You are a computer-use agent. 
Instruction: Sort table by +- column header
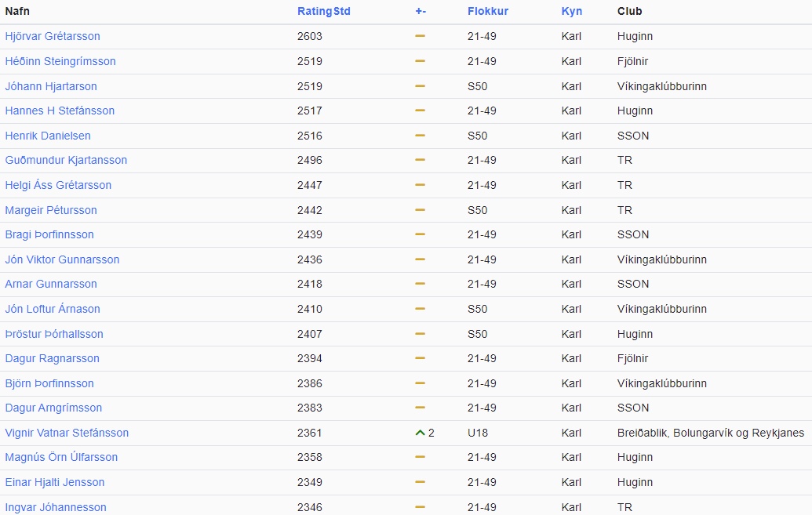(421, 11)
